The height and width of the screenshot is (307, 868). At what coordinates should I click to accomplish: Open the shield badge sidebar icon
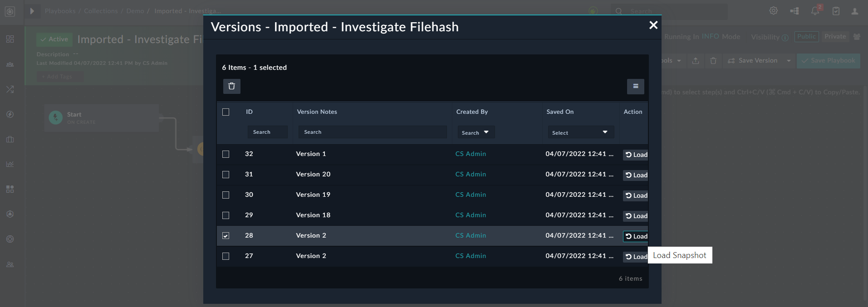[10, 214]
